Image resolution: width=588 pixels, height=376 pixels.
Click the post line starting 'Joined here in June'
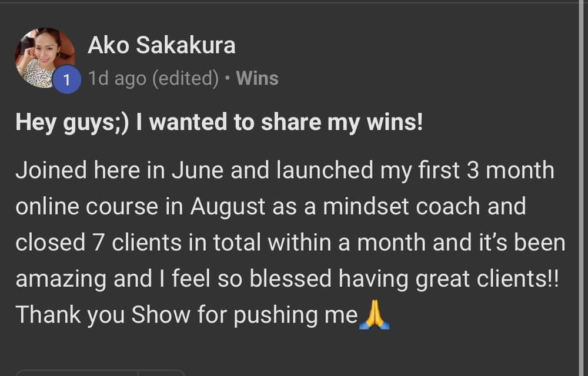tap(285, 170)
